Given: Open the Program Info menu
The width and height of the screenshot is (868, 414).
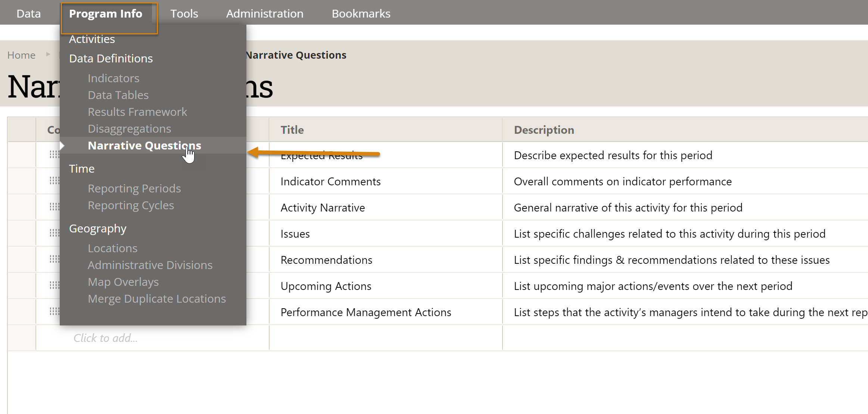Looking at the screenshot, I should (106, 14).
